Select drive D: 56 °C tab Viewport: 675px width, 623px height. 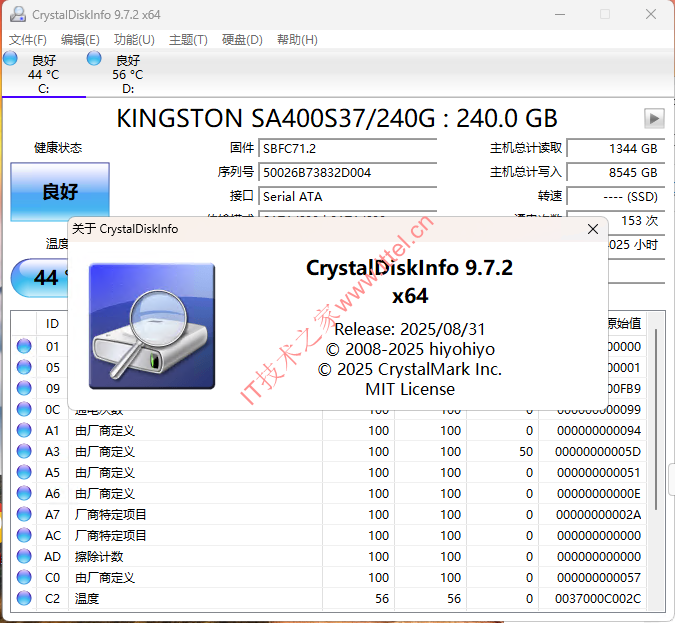click(128, 74)
